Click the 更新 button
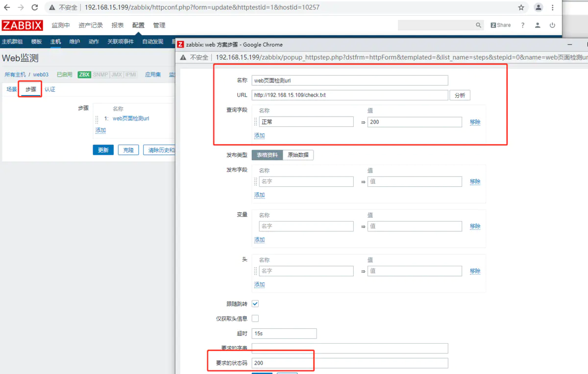This screenshot has width=588, height=374. [103, 150]
